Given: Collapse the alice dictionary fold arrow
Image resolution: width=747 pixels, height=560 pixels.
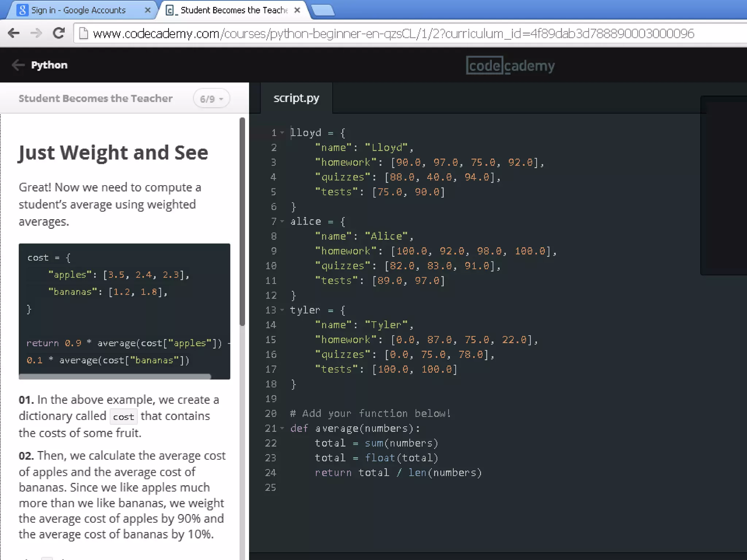Looking at the screenshot, I should tap(282, 221).
